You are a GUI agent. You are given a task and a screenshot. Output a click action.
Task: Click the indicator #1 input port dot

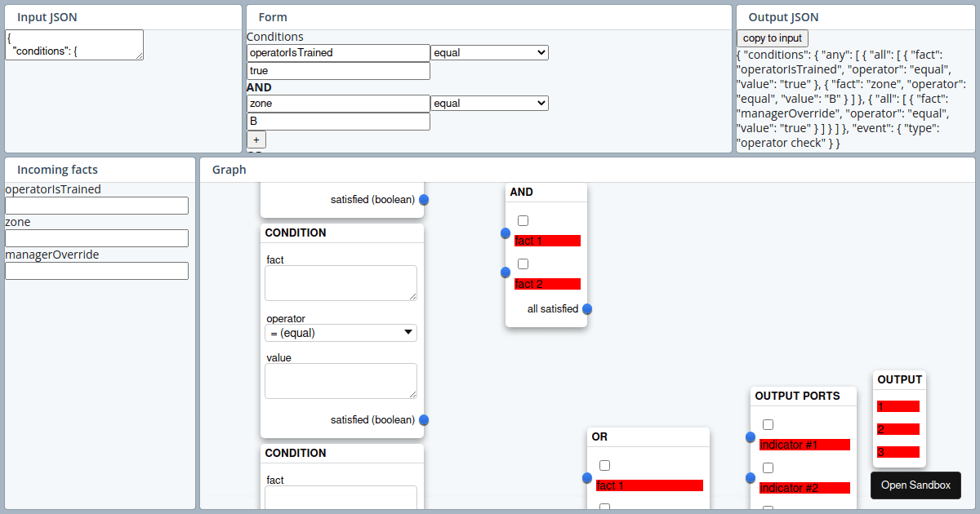[x=751, y=437]
